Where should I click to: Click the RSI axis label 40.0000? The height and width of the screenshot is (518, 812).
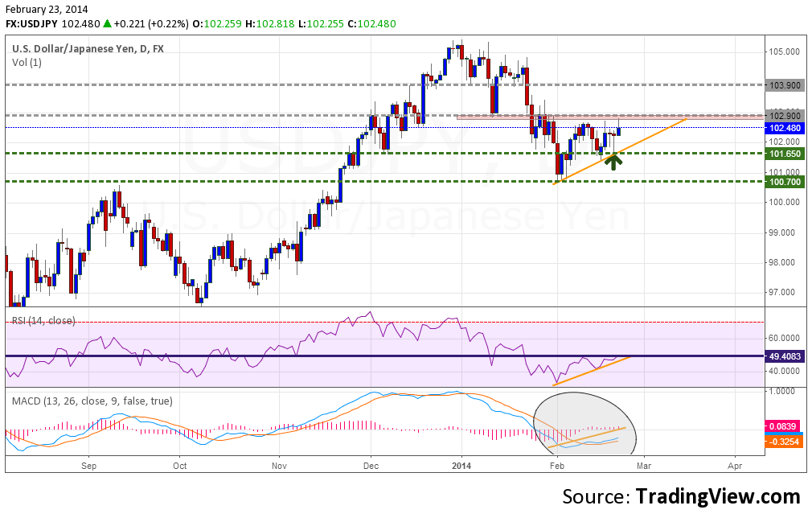[784, 371]
